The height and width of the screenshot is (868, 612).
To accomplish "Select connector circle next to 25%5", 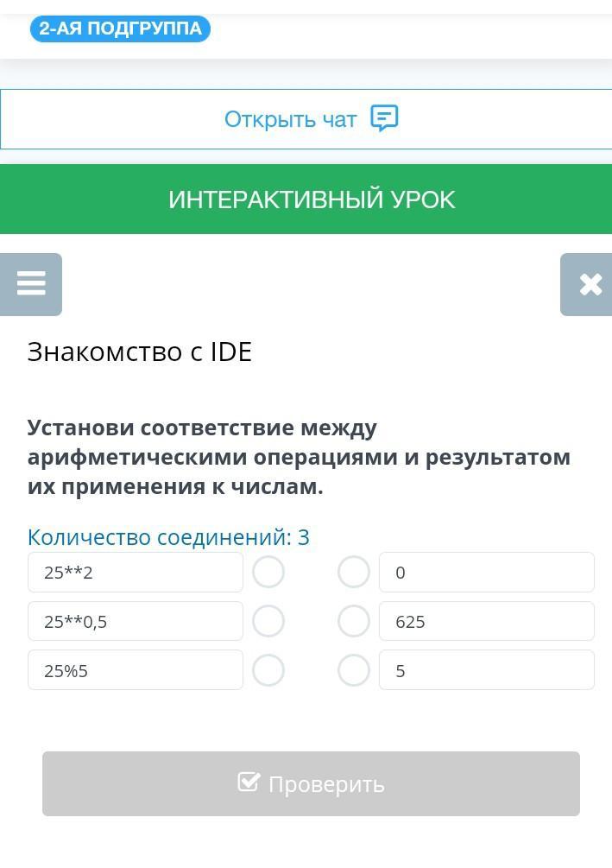I will point(268,670).
